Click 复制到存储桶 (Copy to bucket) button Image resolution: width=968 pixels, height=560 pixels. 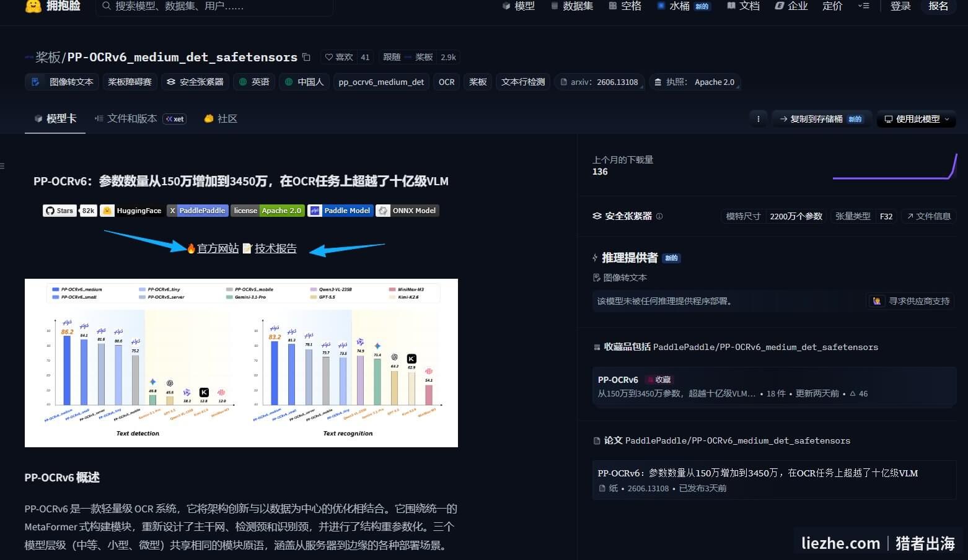821,119
